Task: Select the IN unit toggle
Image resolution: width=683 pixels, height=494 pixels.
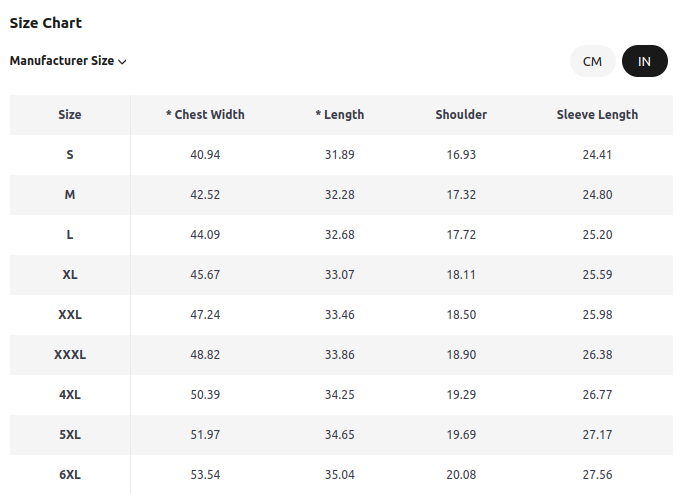Action: pyautogui.click(x=644, y=61)
